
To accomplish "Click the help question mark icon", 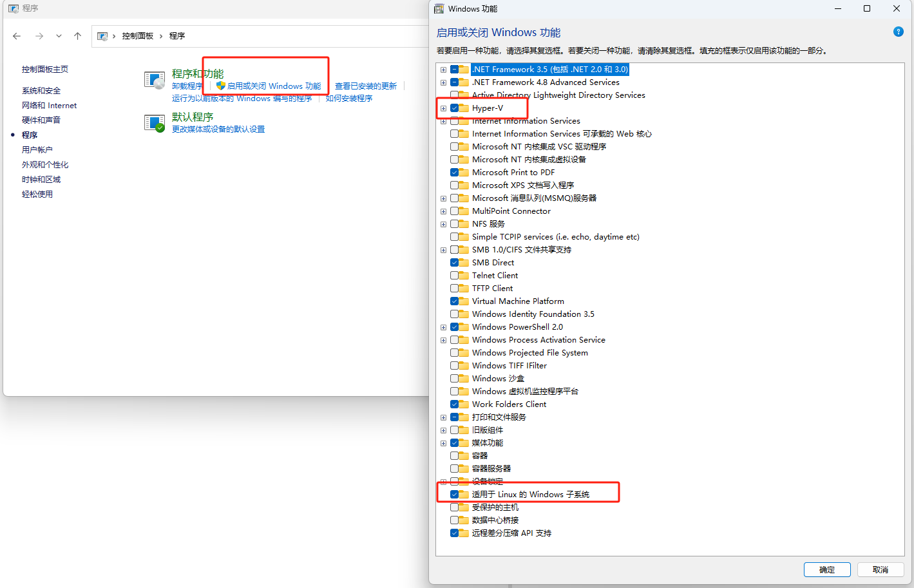I will (x=899, y=32).
